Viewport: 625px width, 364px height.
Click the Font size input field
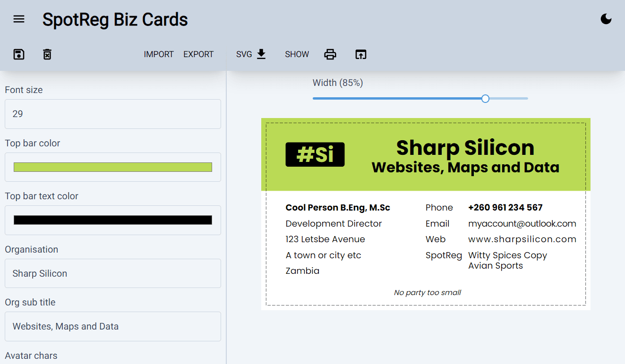(113, 114)
